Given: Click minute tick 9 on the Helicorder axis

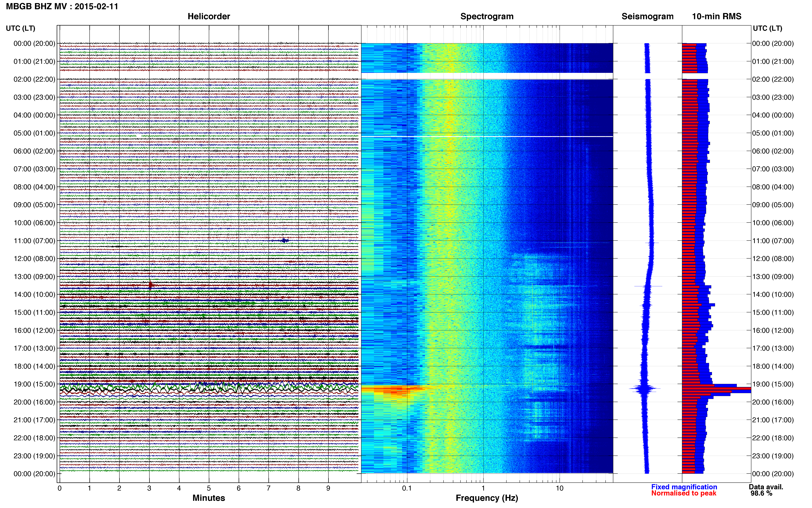Looking at the screenshot, I should tap(328, 488).
